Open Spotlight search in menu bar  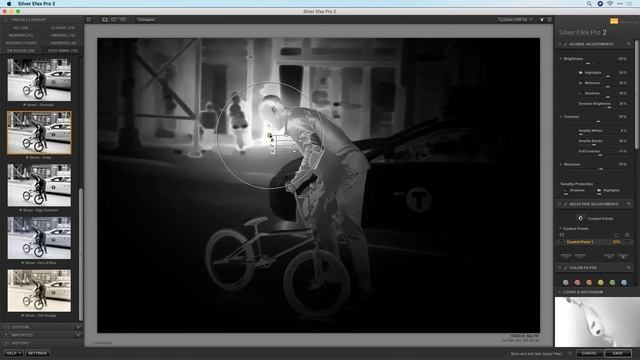click(x=589, y=4)
